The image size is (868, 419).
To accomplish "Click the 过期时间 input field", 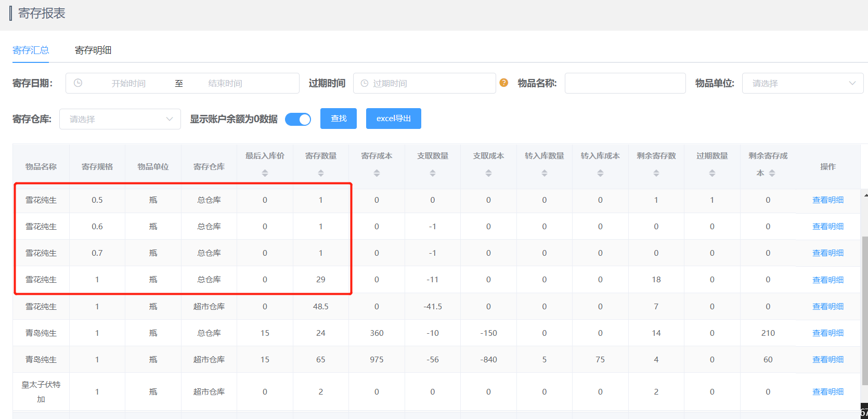I will point(424,83).
